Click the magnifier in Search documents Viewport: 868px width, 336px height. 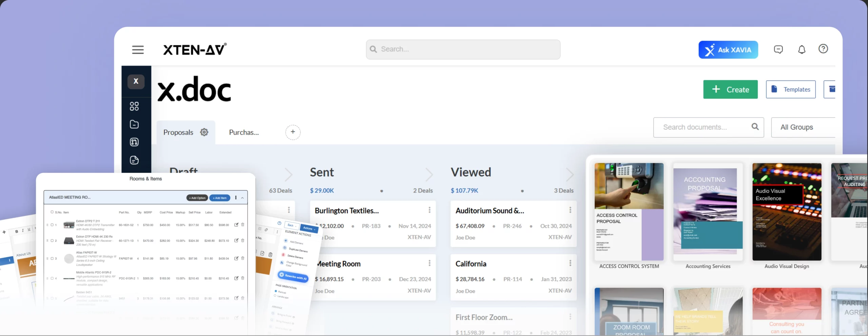click(x=755, y=127)
